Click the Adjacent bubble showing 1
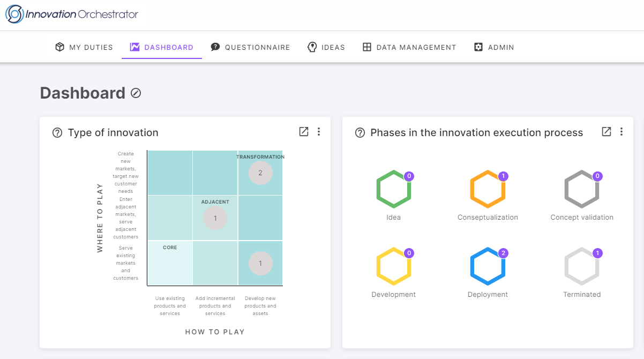The image size is (644, 359). point(215,218)
